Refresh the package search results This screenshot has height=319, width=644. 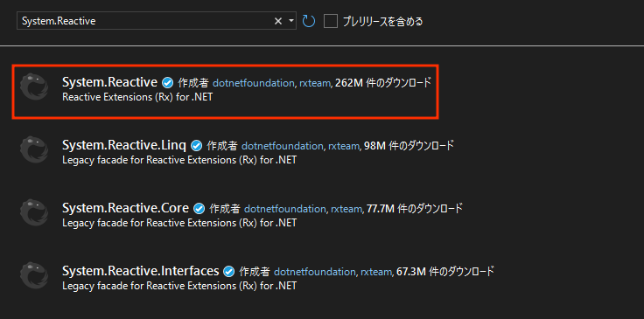pyautogui.click(x=309, y=21)
